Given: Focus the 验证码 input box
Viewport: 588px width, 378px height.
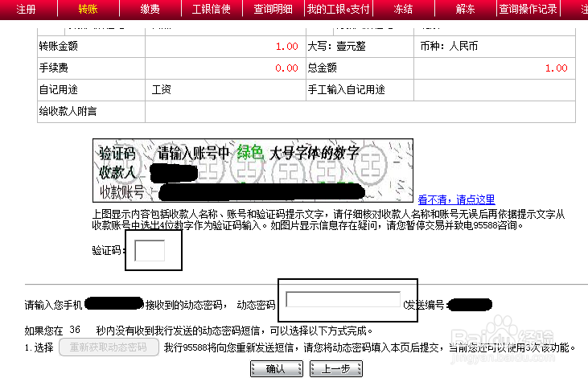Looking at the screenshot, I should (x=150, y=250).
